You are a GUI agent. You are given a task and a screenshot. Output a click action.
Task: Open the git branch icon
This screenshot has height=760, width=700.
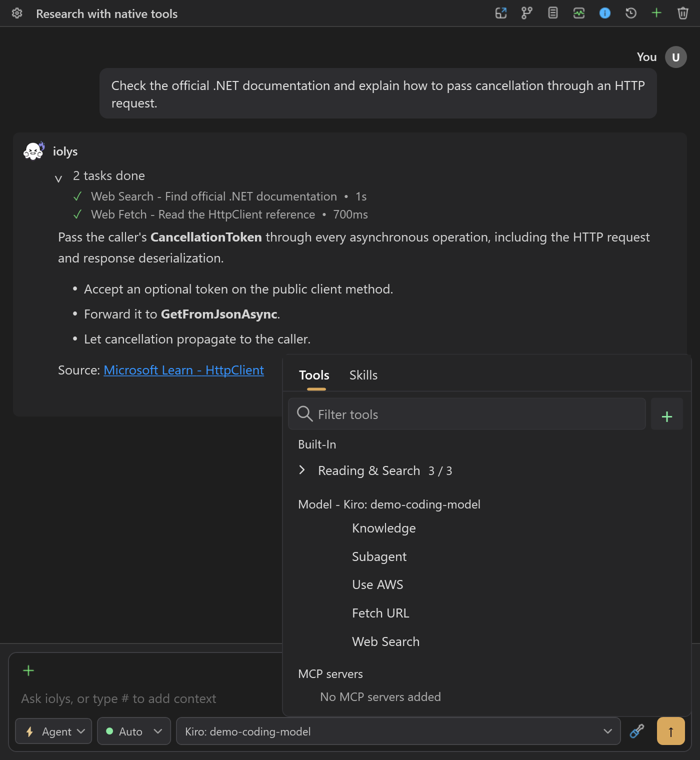pyautogui.click(x=527, y=13)
